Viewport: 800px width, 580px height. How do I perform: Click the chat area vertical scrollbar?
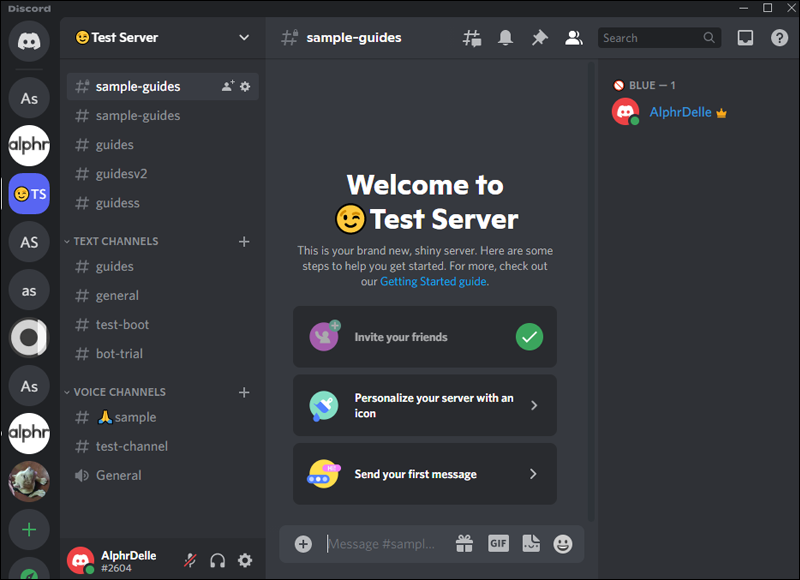591,291
